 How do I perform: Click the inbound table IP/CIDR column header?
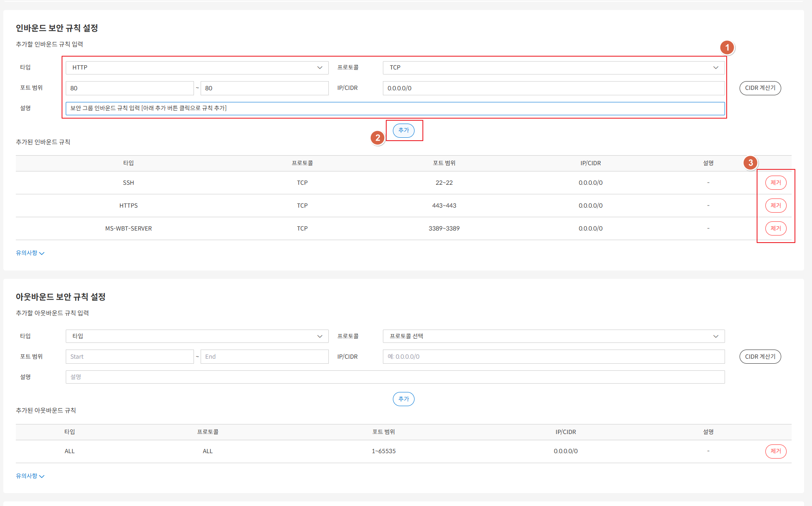click(x=591, y=163)
